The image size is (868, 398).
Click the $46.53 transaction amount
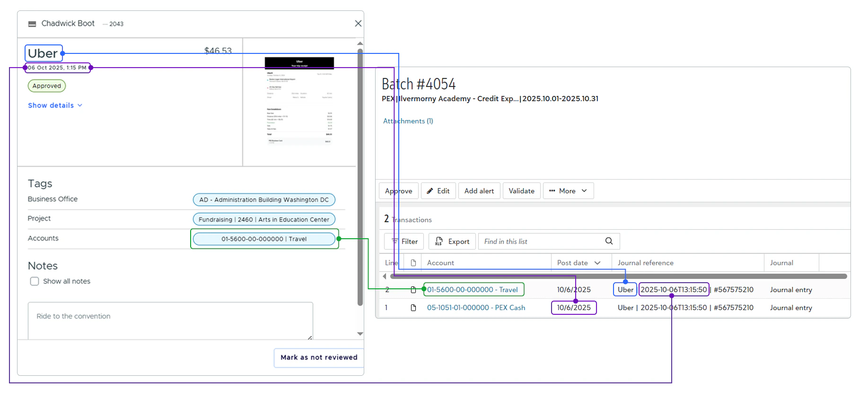[218, 51]
